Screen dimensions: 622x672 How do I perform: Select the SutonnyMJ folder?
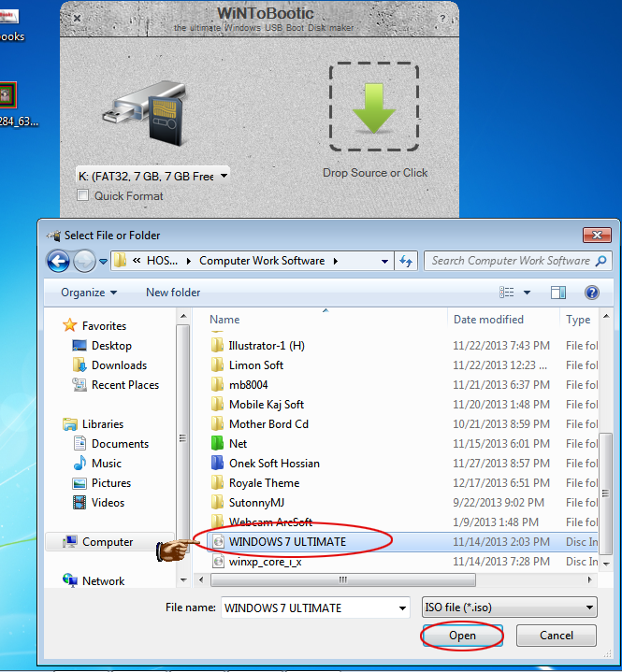(256, 503)
